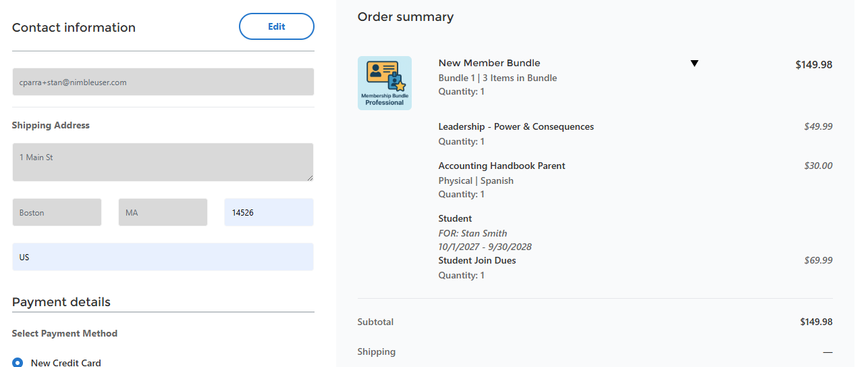
Task: Click the Shipping Address label
Action: (x=51, y=125)
